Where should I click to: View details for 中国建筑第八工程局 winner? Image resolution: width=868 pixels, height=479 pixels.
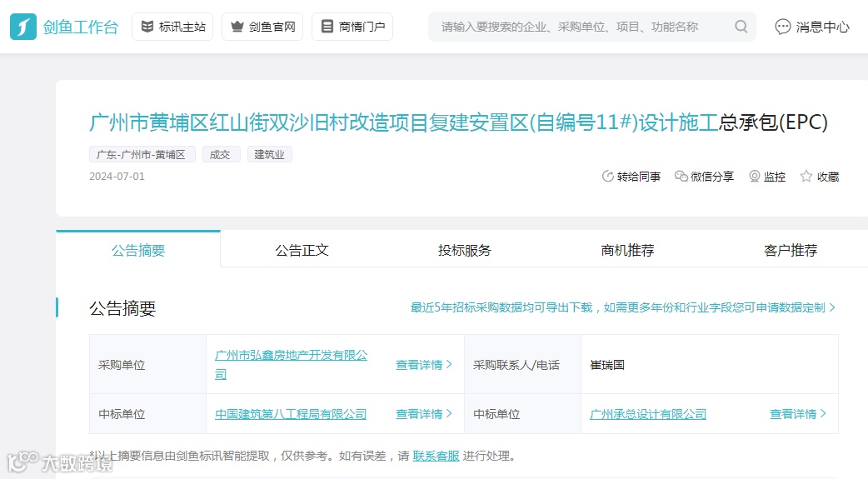pyautogui.click(x=424, y=414)
